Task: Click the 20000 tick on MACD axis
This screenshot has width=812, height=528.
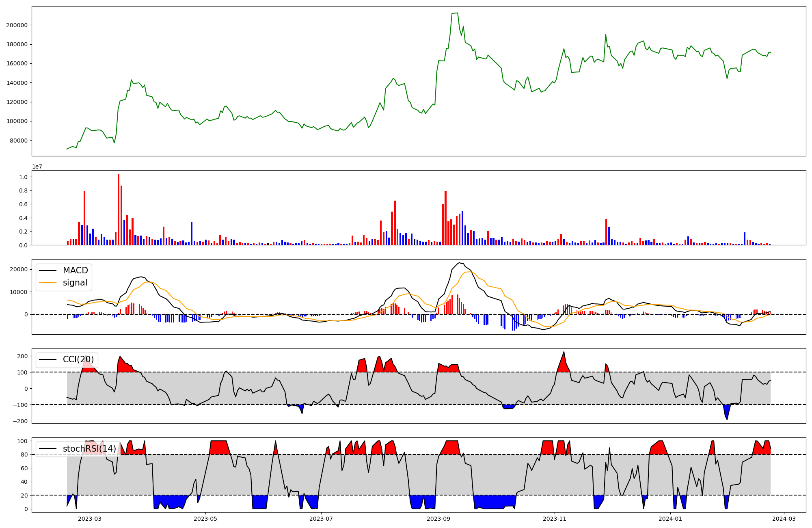Action: point(18,270)
